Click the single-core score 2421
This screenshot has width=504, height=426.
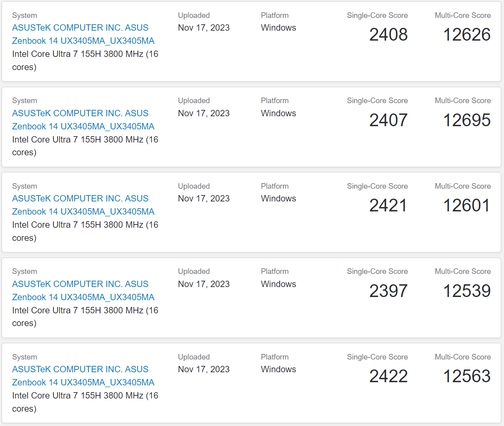point(388,205)
